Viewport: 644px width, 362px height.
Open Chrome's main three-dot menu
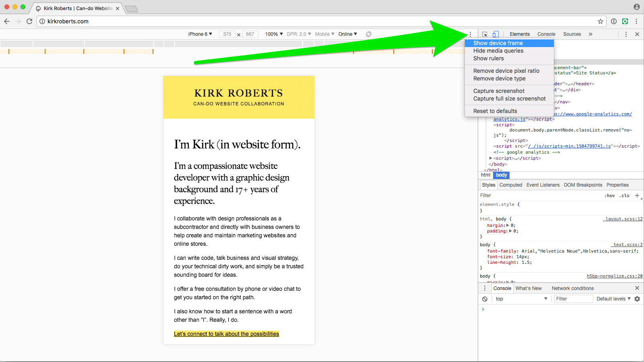(x=636, y=21)
